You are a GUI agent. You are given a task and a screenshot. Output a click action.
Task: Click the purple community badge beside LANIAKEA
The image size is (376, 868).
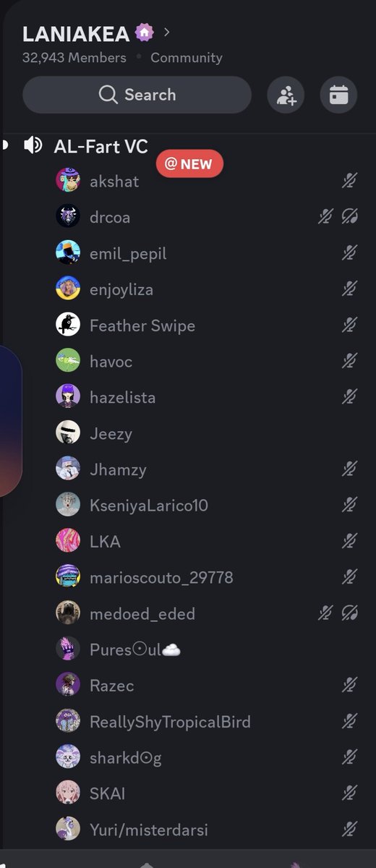pos(145,33)
